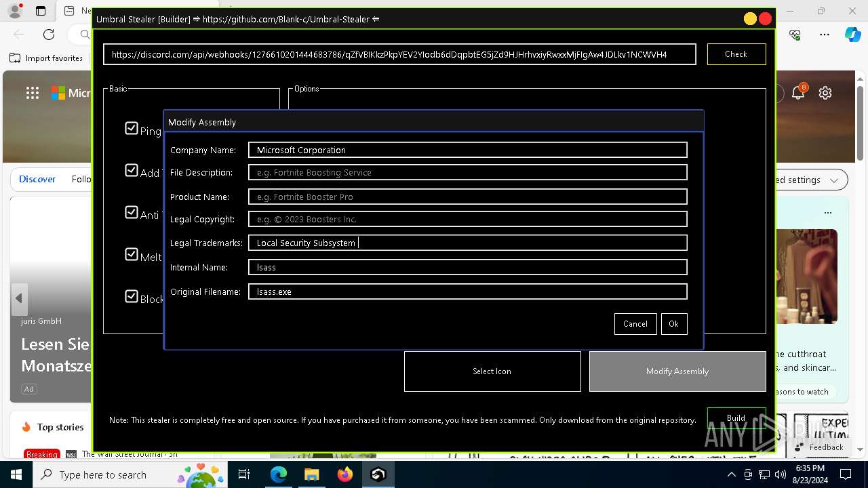This screenshot has width=868, height=488.
Task: Select the Umbral Stealer taskbar icon
Action: click(x=378, y=474)
